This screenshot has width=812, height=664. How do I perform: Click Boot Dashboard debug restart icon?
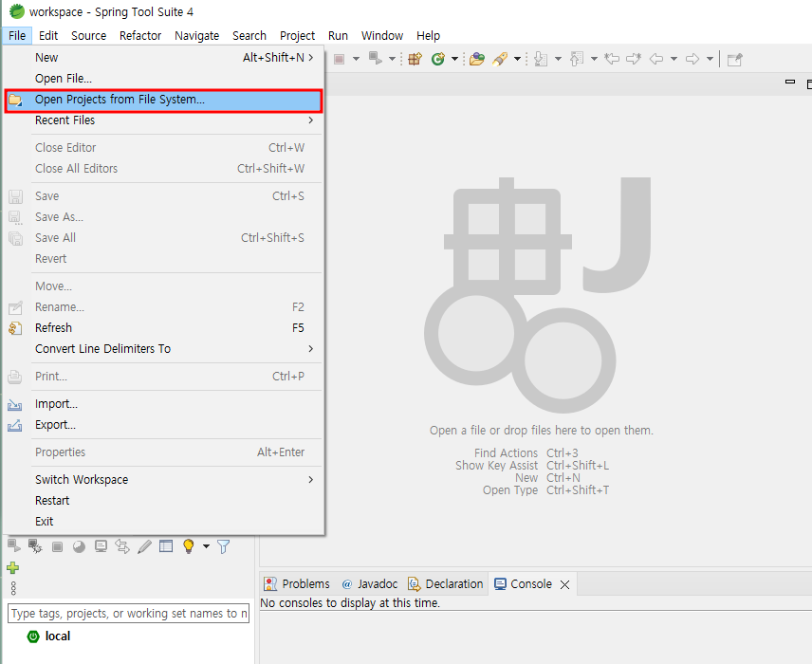35,546
